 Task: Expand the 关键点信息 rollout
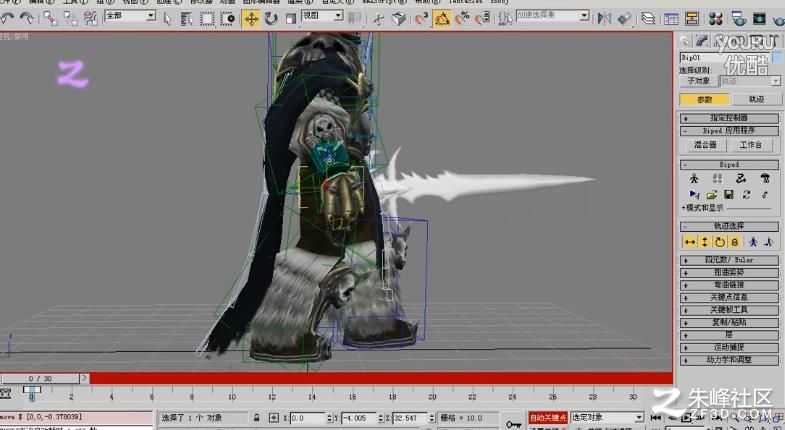(729, 297)
